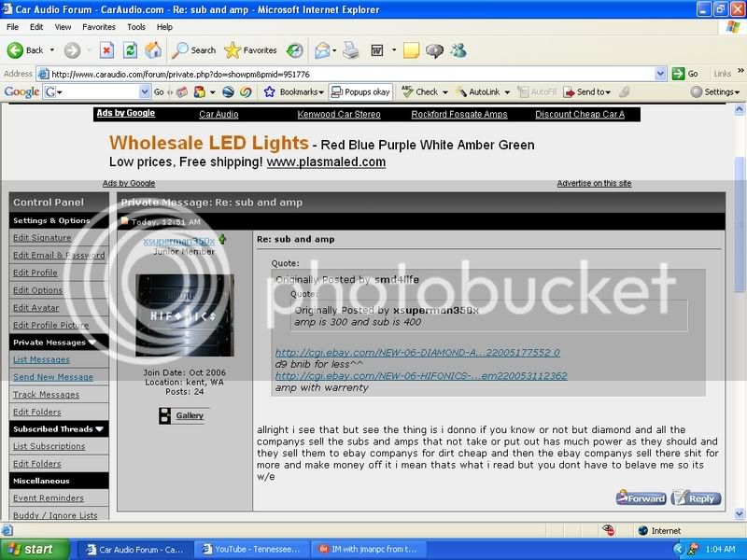Open the Back button history dropdown
This screenshot has height=560, width=747.
52,50
